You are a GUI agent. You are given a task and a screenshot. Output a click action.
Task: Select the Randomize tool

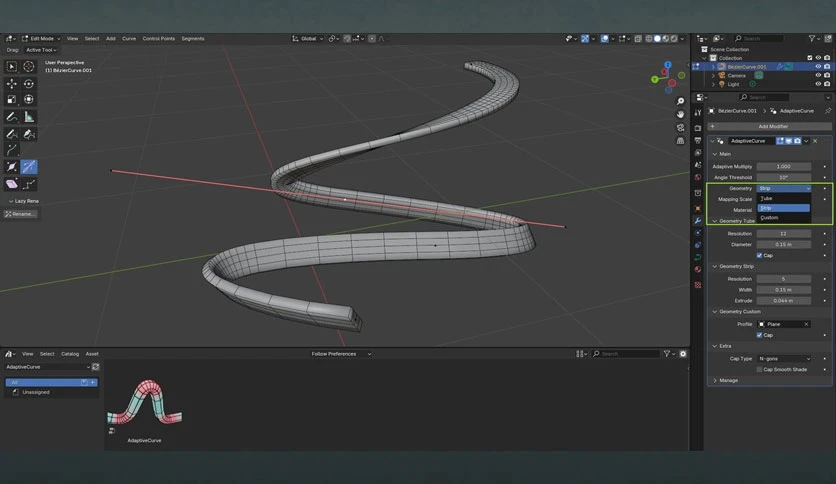coord(29,184)
